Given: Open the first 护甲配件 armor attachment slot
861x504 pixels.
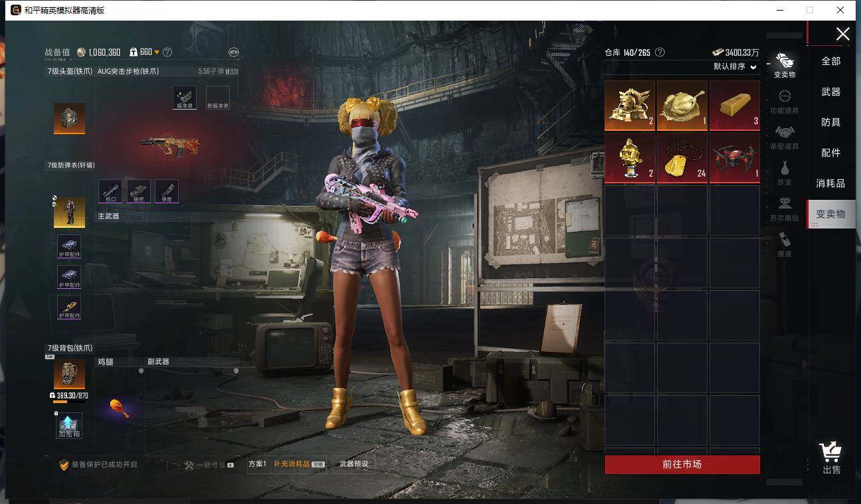Looking at the screenshot, I should (69, 246).
